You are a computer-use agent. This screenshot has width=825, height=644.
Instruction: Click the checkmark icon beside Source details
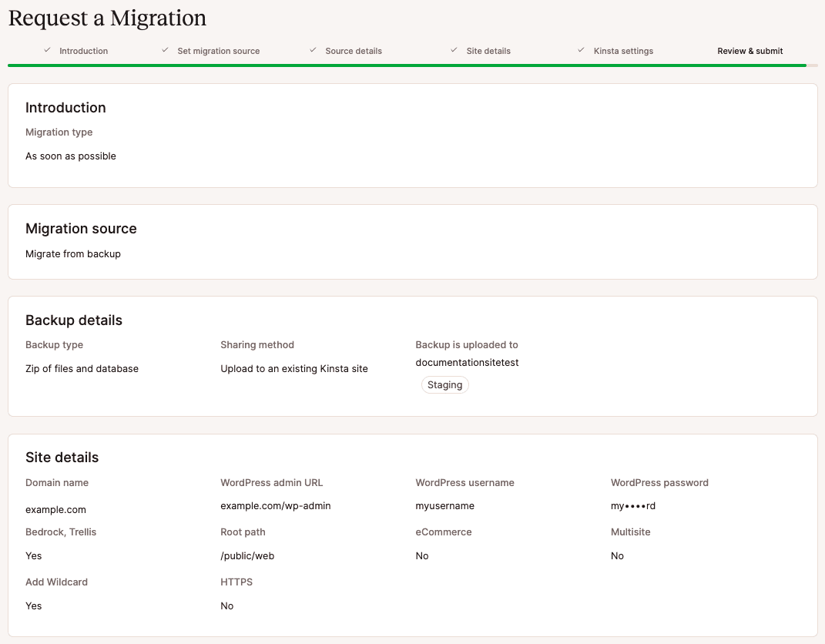pos(313,50)
